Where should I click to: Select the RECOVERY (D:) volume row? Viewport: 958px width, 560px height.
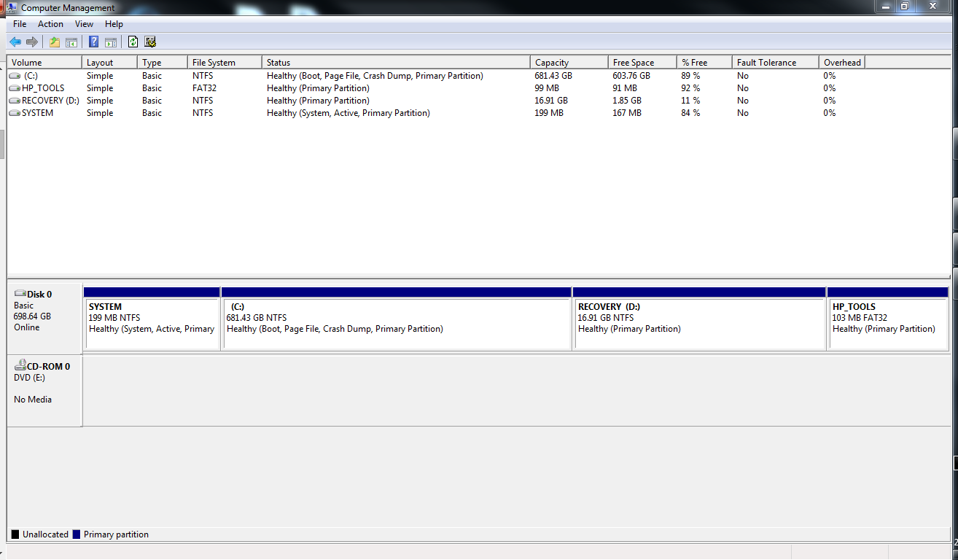tap(437, 101)
